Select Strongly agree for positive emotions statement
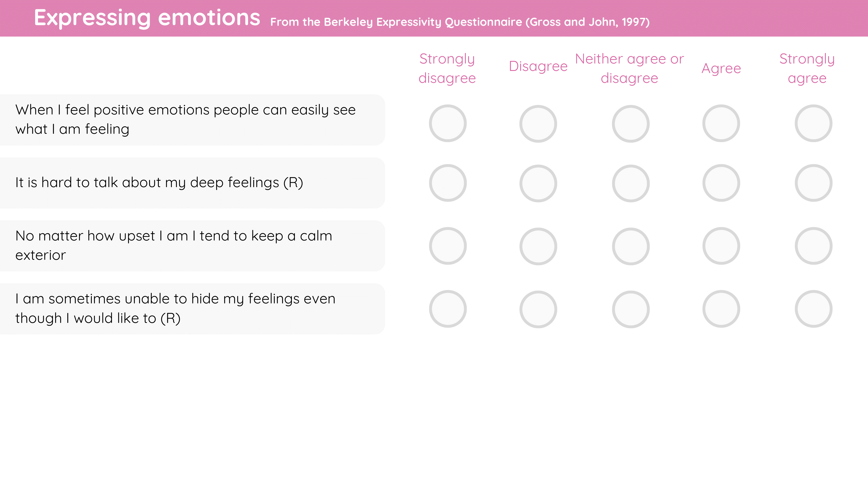The height and width of the screenshot is (488, 868). (x=813, y=123)
